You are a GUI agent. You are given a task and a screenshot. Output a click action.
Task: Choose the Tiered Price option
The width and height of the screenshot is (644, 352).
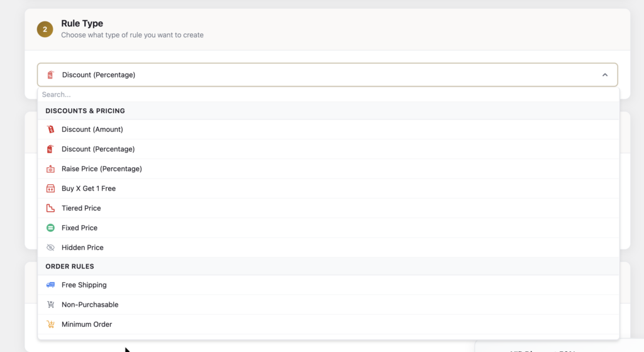tap(81, 208)
